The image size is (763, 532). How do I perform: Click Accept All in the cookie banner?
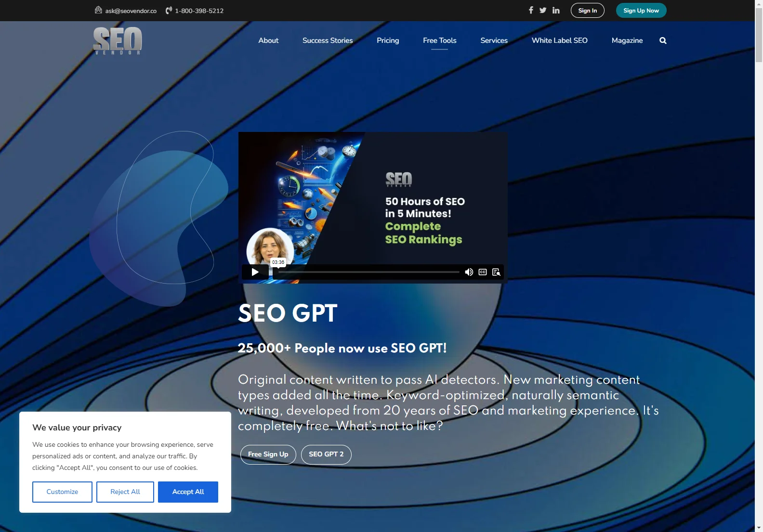(x=188, y=492)
